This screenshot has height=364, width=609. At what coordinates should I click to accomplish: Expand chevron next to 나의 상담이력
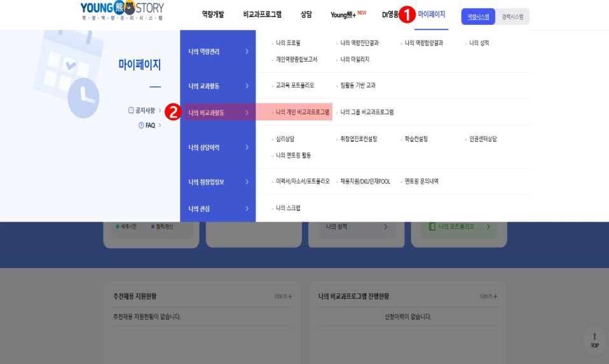[x=247, y=147]
